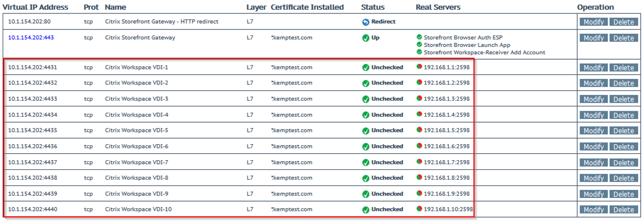Delete the Citrix Storefront Gateway service
Screen dimensions: 644x221
coord(624,38)
